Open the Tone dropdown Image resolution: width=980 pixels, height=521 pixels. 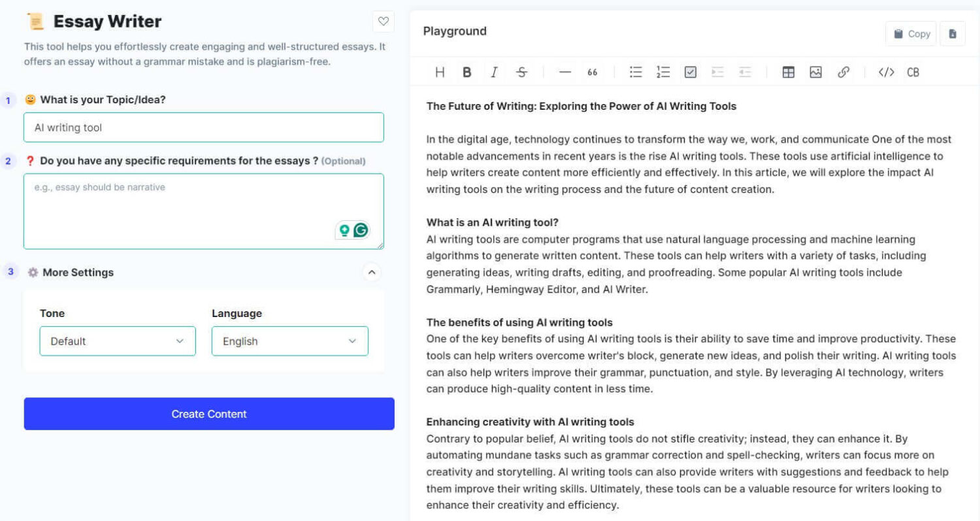118,341
